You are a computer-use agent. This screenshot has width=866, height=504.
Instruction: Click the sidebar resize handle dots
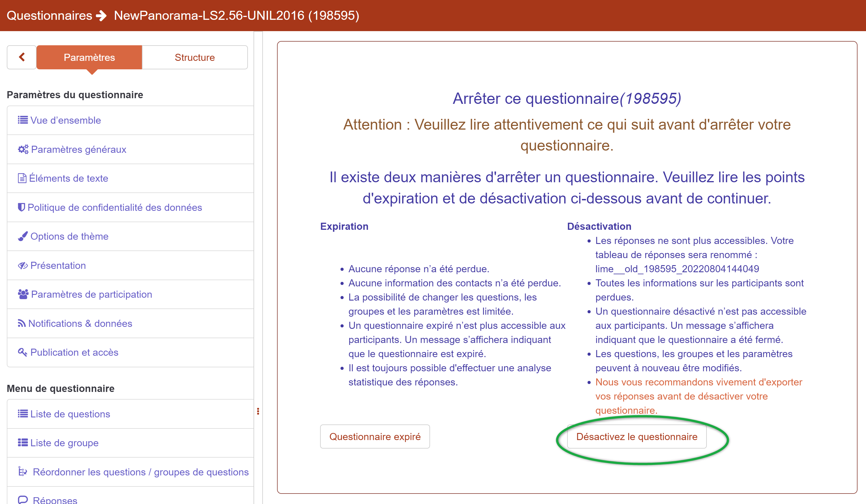[x=258, y=411]
